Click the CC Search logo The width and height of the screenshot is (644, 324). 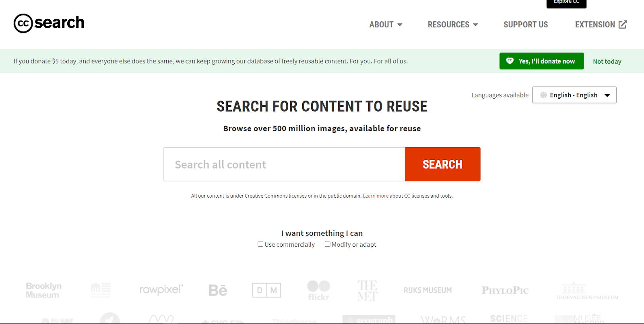[x=49, y=23]
